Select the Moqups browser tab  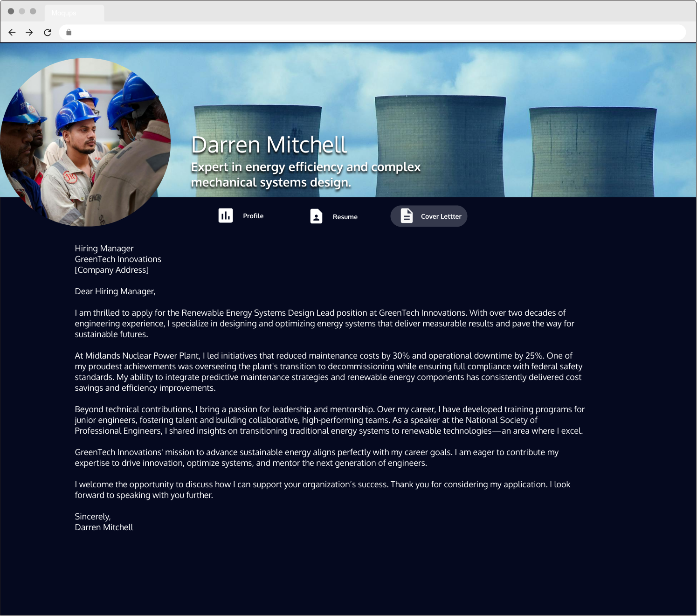click(x=75, y=13)
